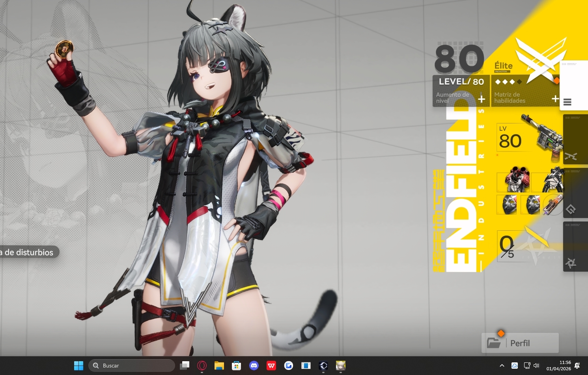588x375 pixels.
Task: Open WPS Office from the taskbar
Action: point(271,366)
